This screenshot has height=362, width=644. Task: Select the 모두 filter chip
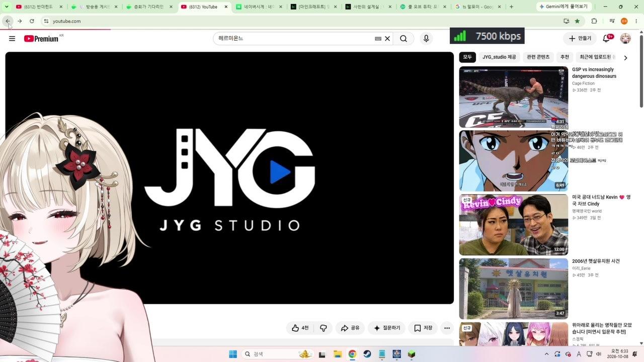(x=467, y=57)
